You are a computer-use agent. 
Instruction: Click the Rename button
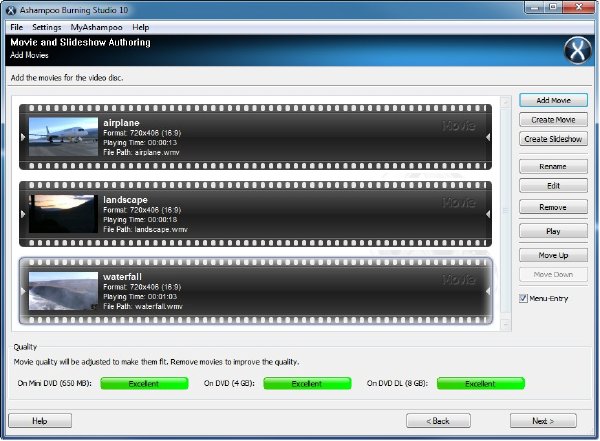553,167
